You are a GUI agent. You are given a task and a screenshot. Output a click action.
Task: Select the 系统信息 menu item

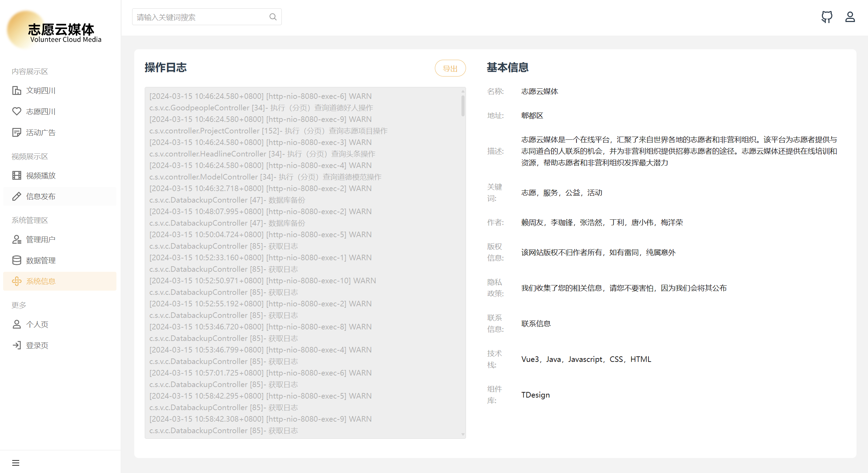point(41,281)
